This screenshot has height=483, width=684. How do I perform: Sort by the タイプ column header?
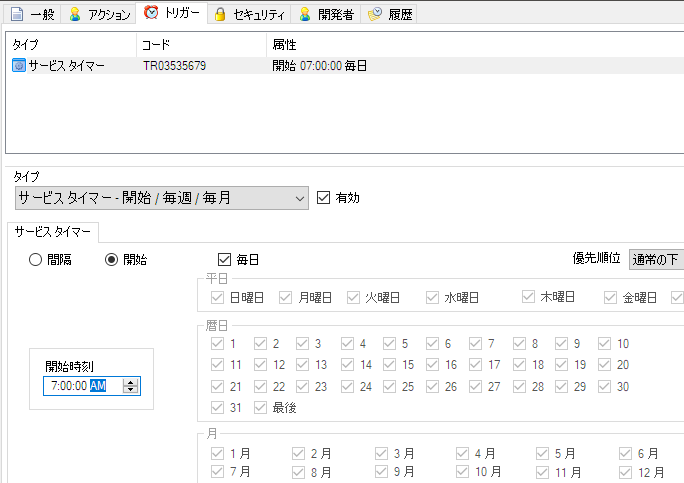(x=71, y=45)
